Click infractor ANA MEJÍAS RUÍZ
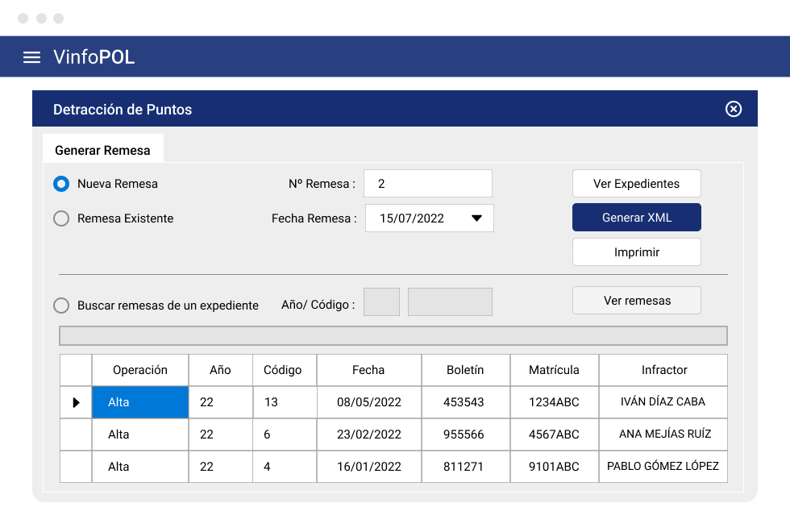This screenshot has height=532, width=790. (x=663, y=434)
